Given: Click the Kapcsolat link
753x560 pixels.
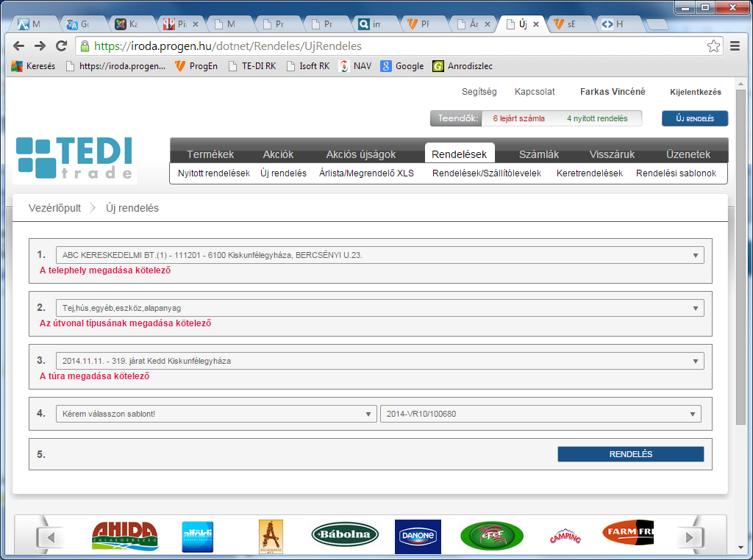Looking at the screenshot, I should (x=535, y=92).
